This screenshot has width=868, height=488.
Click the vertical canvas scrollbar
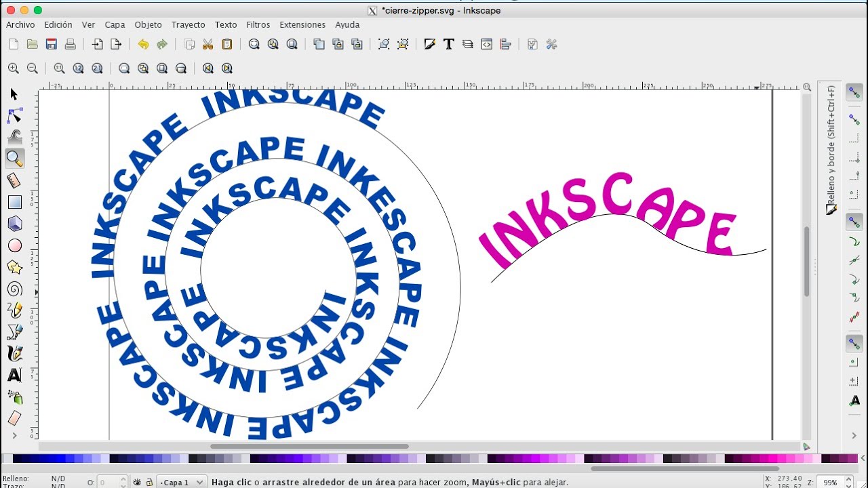[806, 262]
